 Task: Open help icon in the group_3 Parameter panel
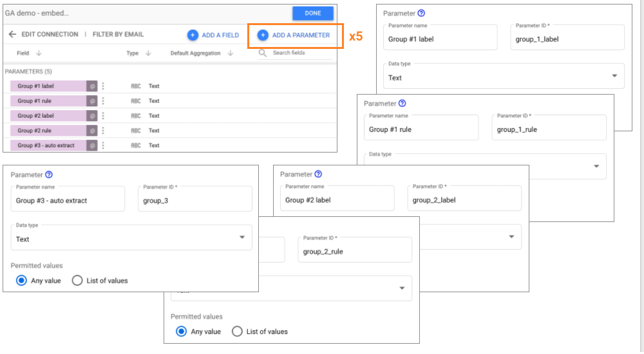(49, 174)
